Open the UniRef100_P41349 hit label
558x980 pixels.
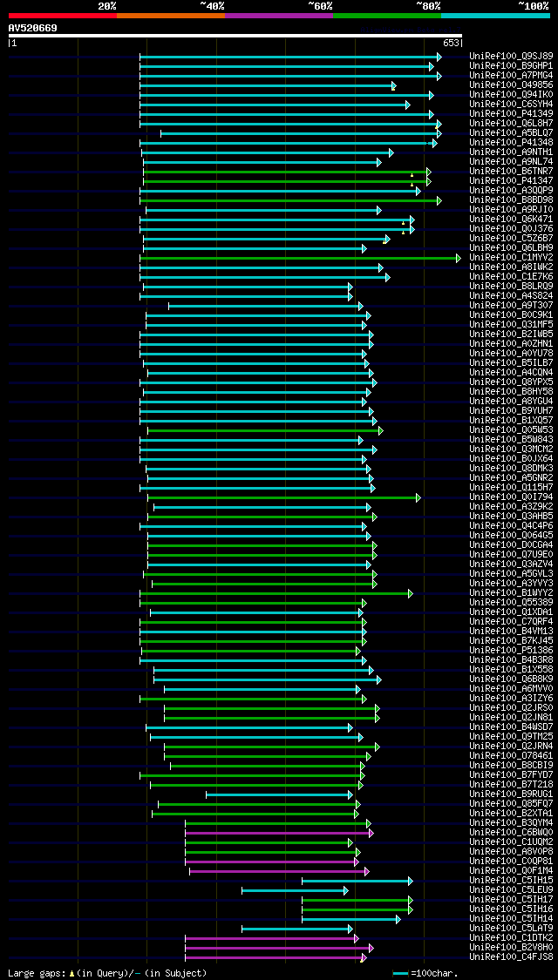(511, 114)
